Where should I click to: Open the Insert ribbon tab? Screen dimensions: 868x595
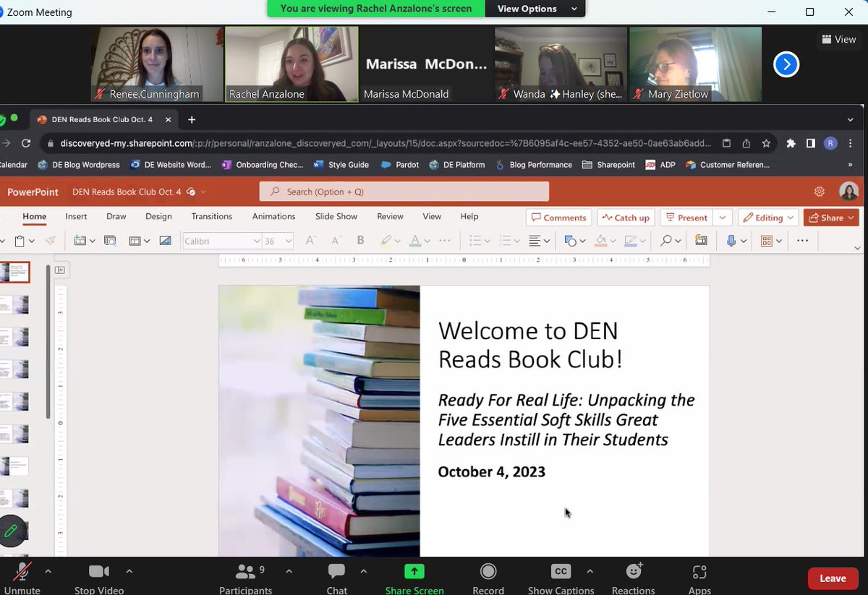(x=76, y=216)
